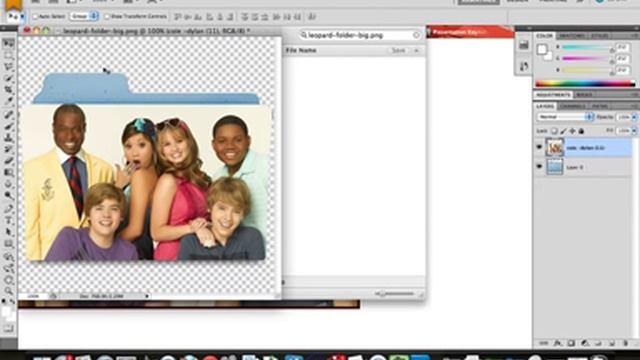Click the delete layer trash icon
This screenshot has width=640, height=360.
[625, 343]
